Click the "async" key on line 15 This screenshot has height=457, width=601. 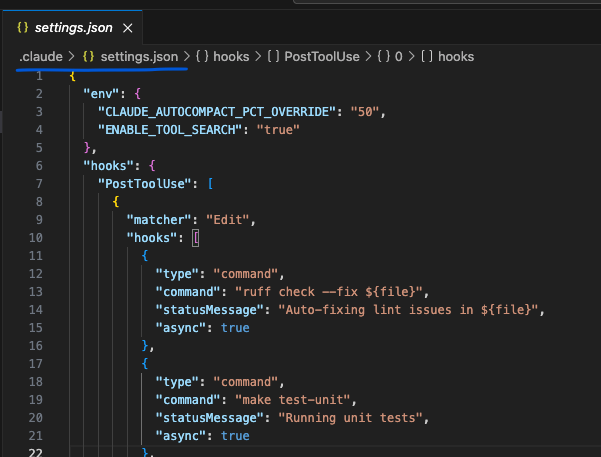pos(181,328)
